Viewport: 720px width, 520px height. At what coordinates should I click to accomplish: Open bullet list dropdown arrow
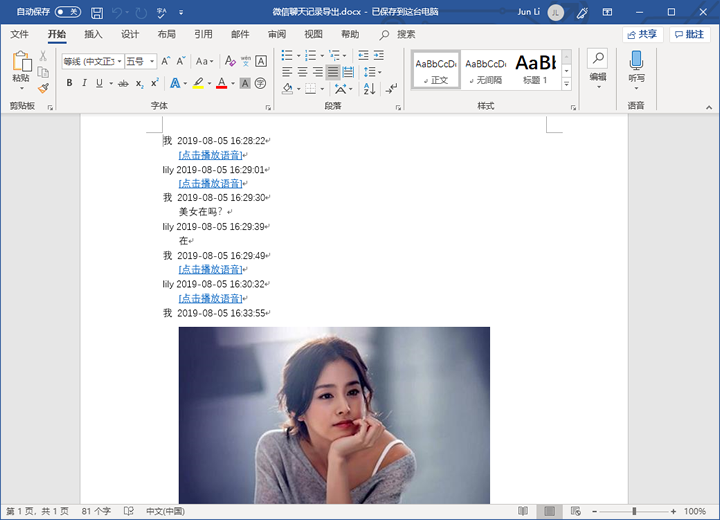[298, 56]
